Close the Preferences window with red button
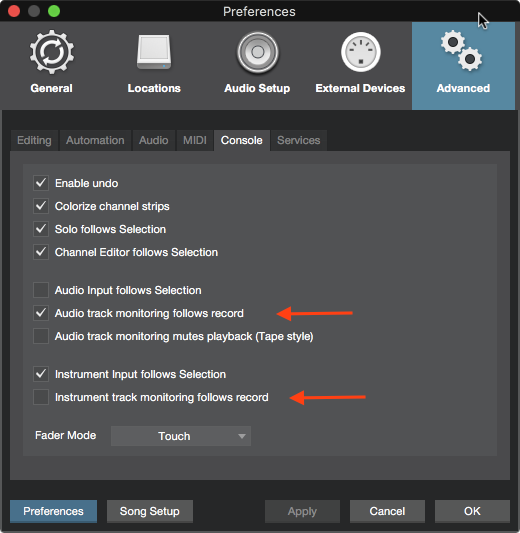 point(14,11)
